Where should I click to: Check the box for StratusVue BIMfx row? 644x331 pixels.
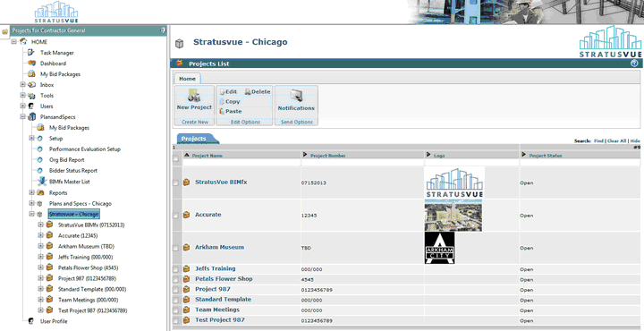(176, 182)
